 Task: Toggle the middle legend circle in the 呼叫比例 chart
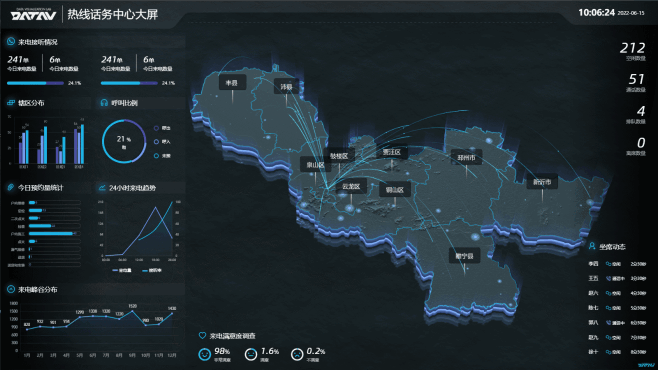pos(156,142)
